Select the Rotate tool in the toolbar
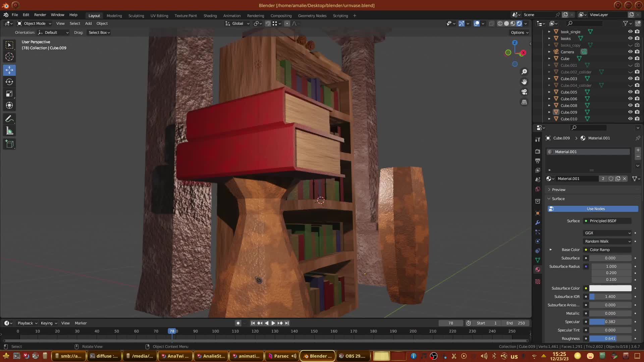Image resolution: width=644 pixels, height=362 pixels. tap(9, 82)
